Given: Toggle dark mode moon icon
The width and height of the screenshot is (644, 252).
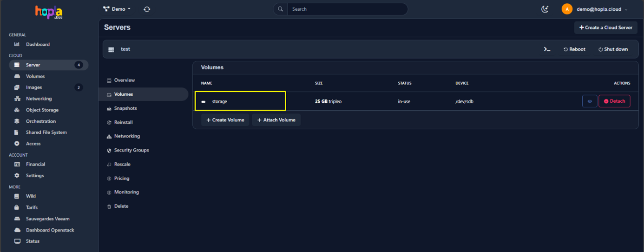Looking at the screenshot, I should [545, 9].
